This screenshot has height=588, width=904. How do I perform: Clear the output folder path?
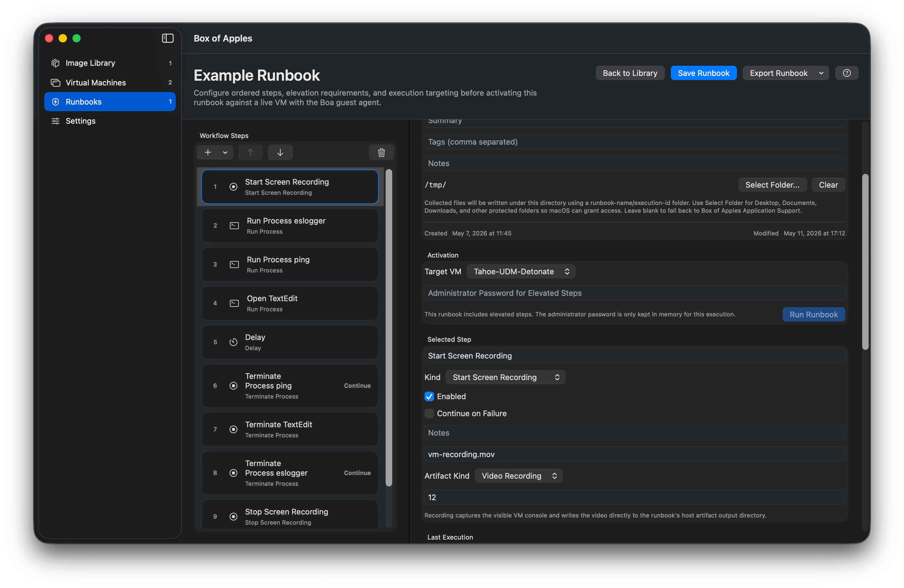tap(828, 185)
